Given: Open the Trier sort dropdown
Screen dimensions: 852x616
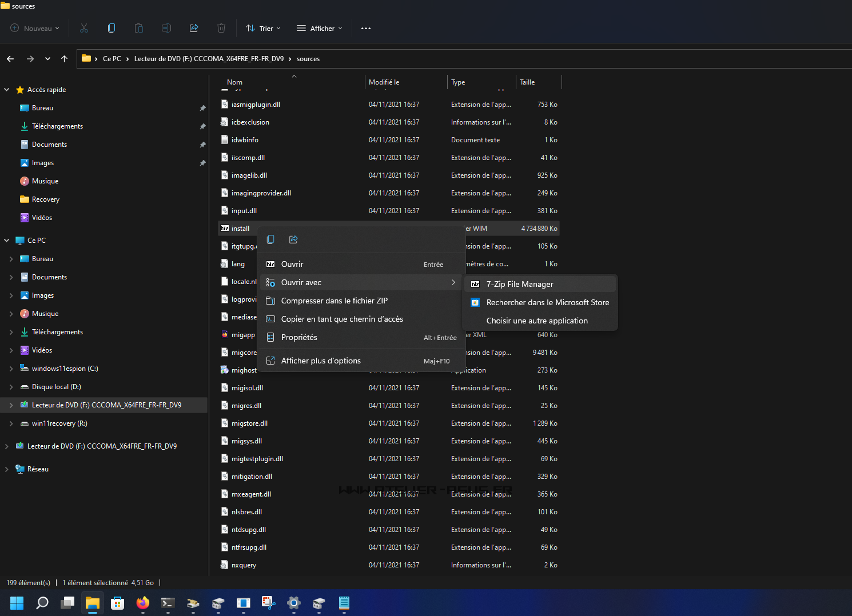Looking at the screenshot, I should tap(263, 28).
